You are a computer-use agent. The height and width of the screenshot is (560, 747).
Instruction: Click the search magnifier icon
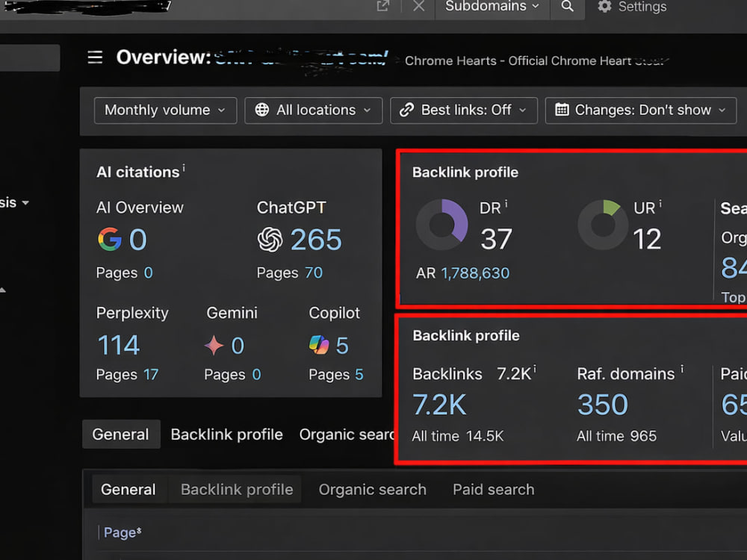[567, 6]
